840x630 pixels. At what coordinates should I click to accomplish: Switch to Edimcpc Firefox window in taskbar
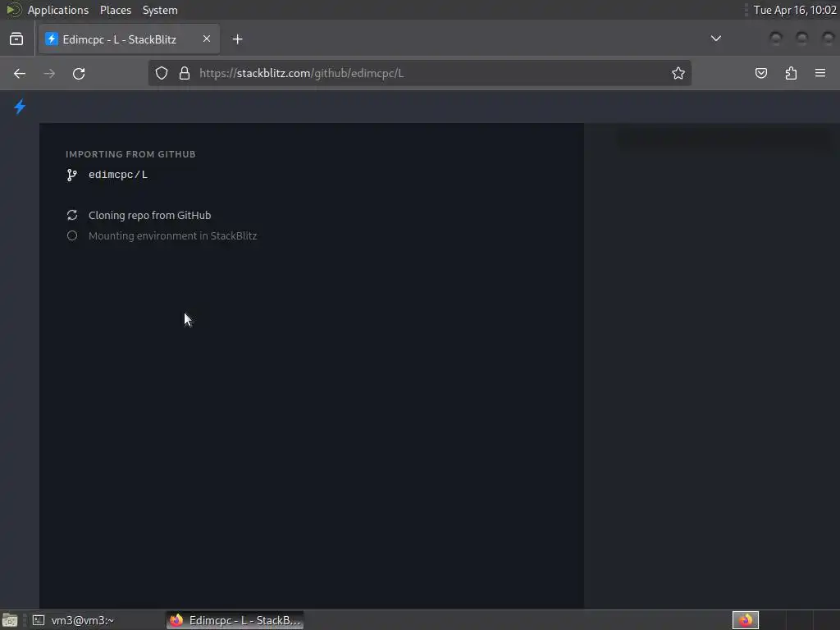[x=235, y=620]
